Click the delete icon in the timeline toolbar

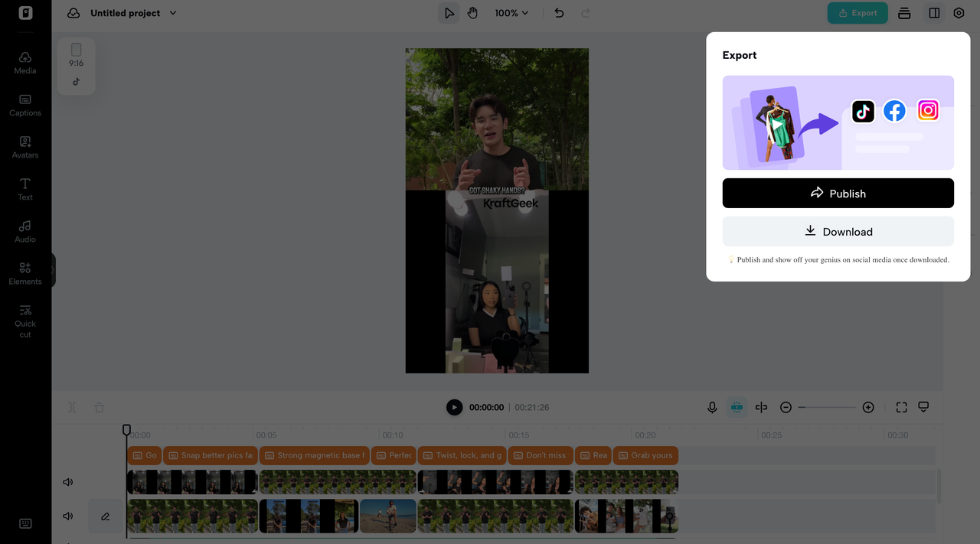click(x=99, y=407)
